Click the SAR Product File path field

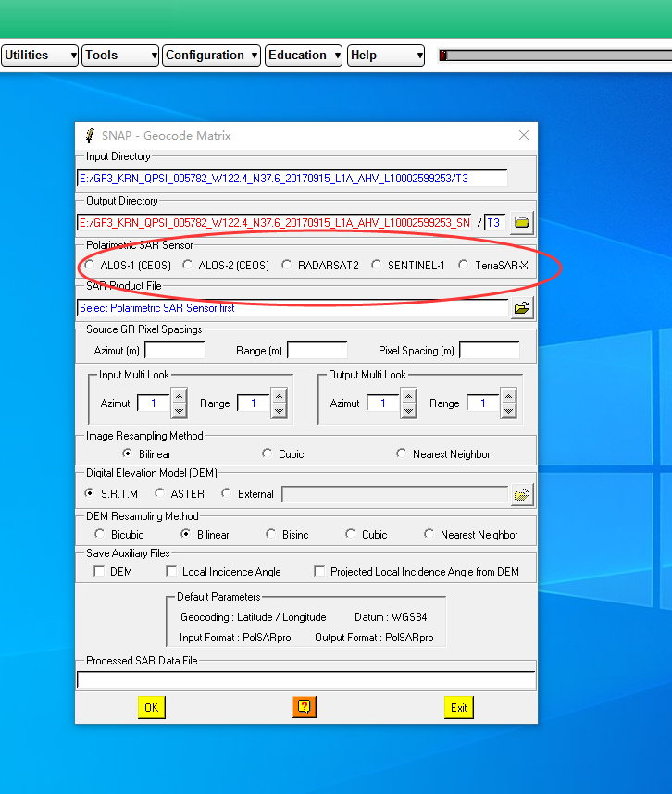click(292, 308)
